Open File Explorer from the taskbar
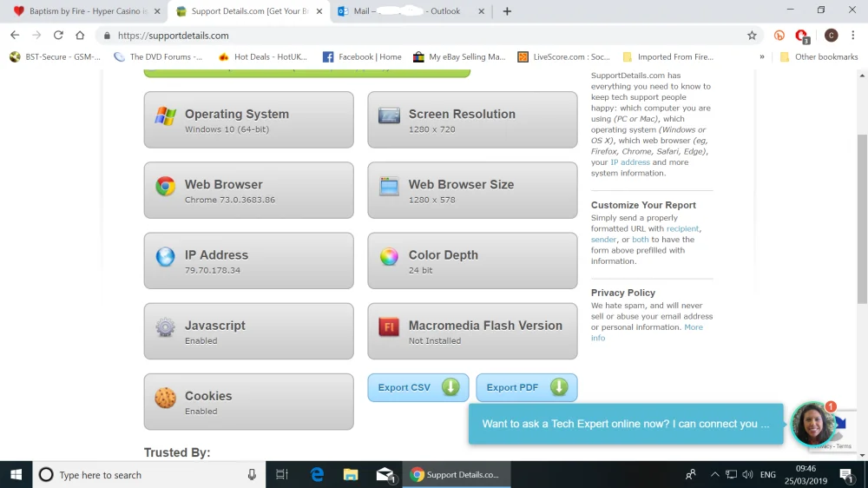868x488 pixels. click(x=351, y=475)
